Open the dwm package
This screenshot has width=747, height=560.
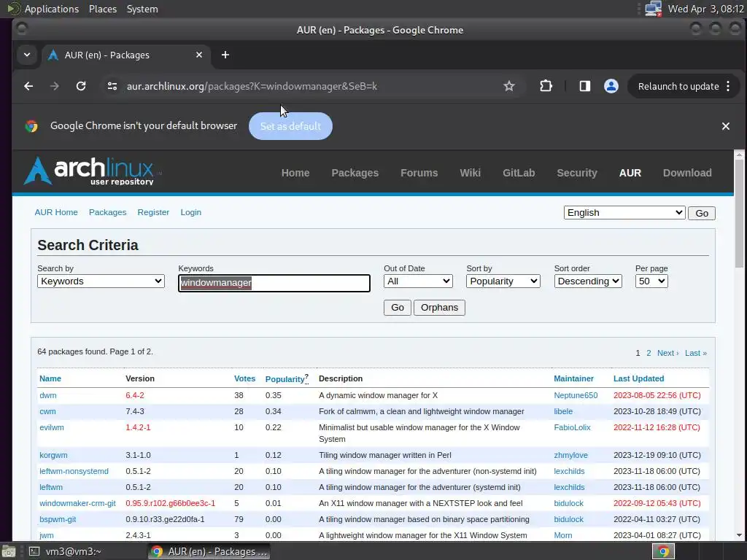47,395
